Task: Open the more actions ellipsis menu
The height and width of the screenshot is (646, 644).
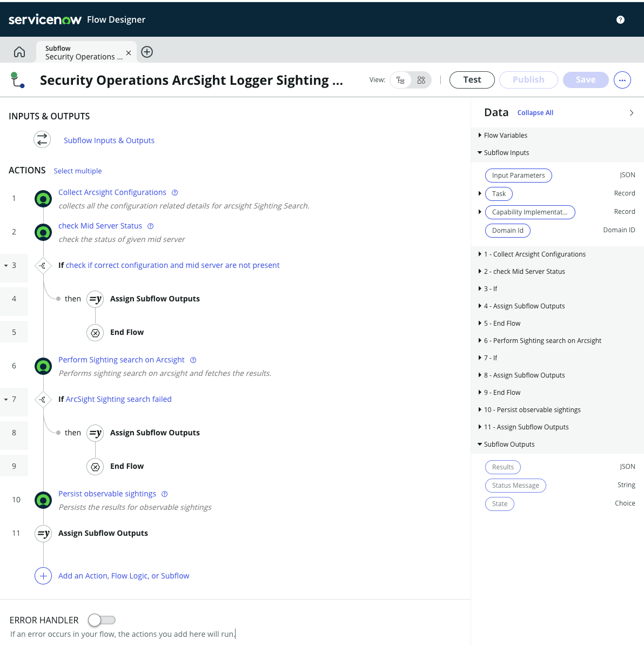Action: click(622, 80)
